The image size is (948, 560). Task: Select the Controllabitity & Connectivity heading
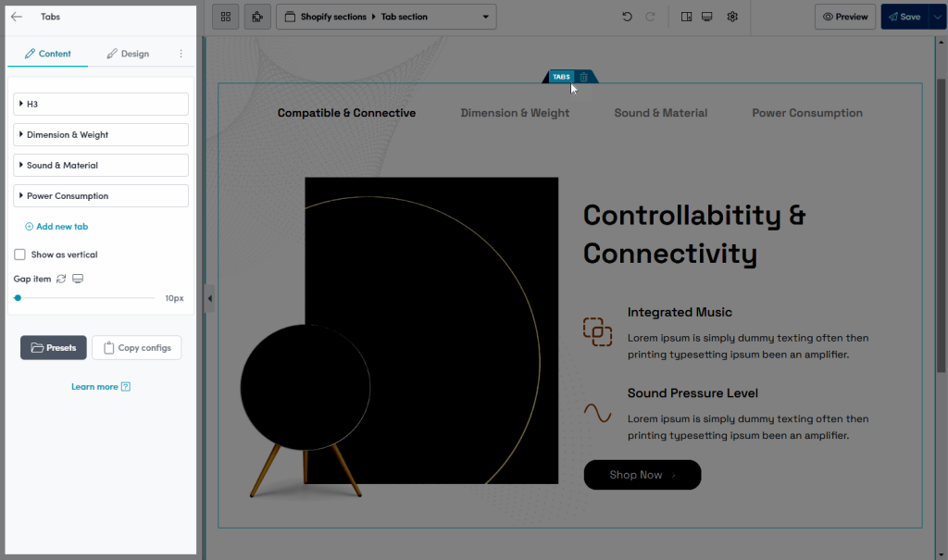(694, 234)
